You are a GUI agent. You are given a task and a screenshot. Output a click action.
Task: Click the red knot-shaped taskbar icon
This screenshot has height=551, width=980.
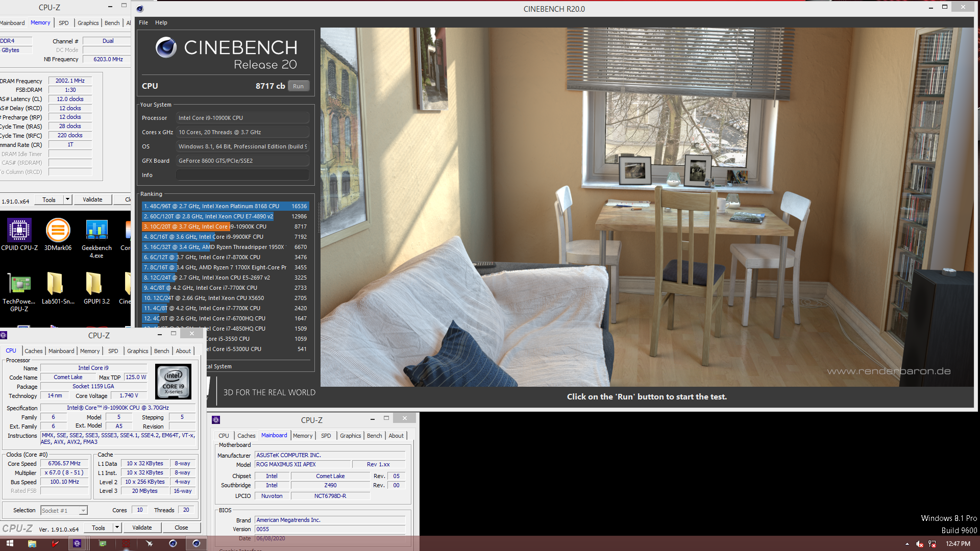click(x=126, y=543)
